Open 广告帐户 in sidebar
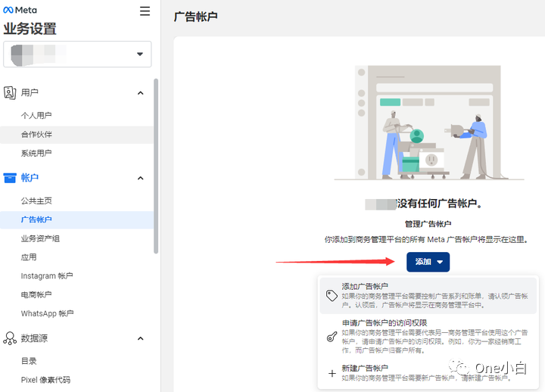This screenshot has width=545, height=392. point(76,219)
